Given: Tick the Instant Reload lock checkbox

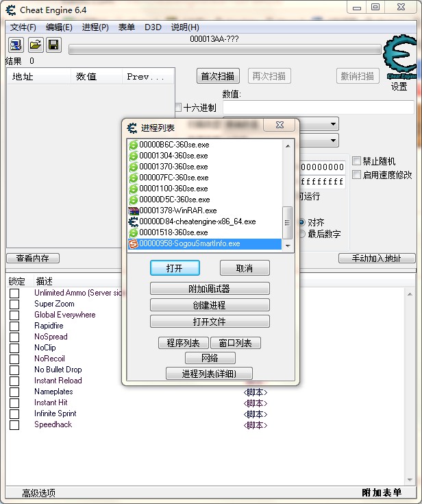Looking at the screenshot, I should [x=14, y=381].
